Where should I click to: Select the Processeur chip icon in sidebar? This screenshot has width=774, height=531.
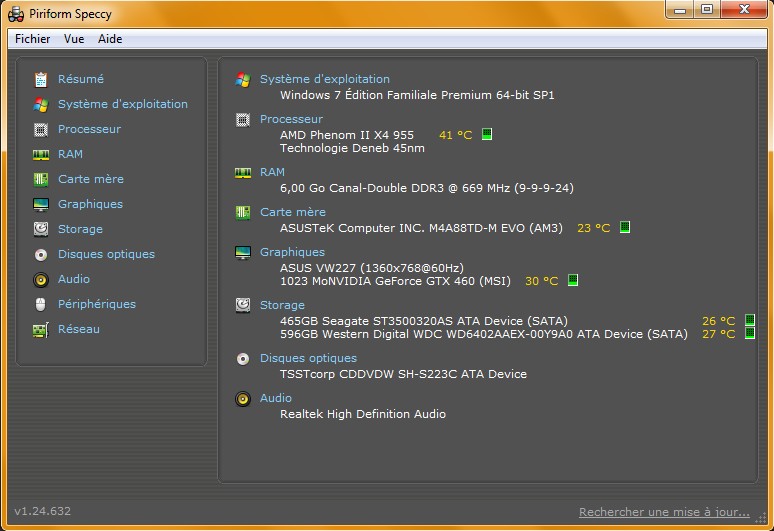coord(41,129)
